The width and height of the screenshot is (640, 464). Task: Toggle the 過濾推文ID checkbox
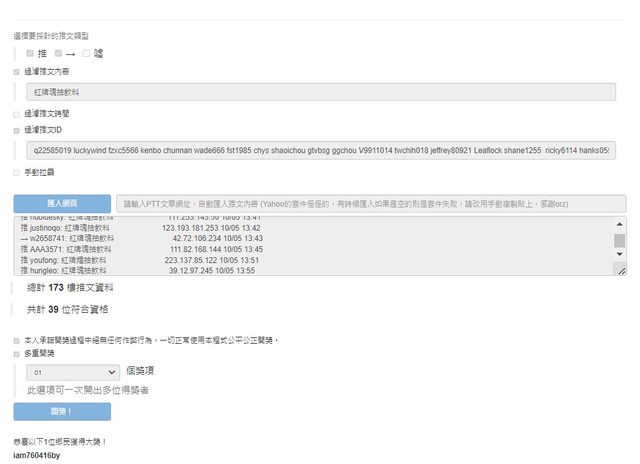click(17, 130)
